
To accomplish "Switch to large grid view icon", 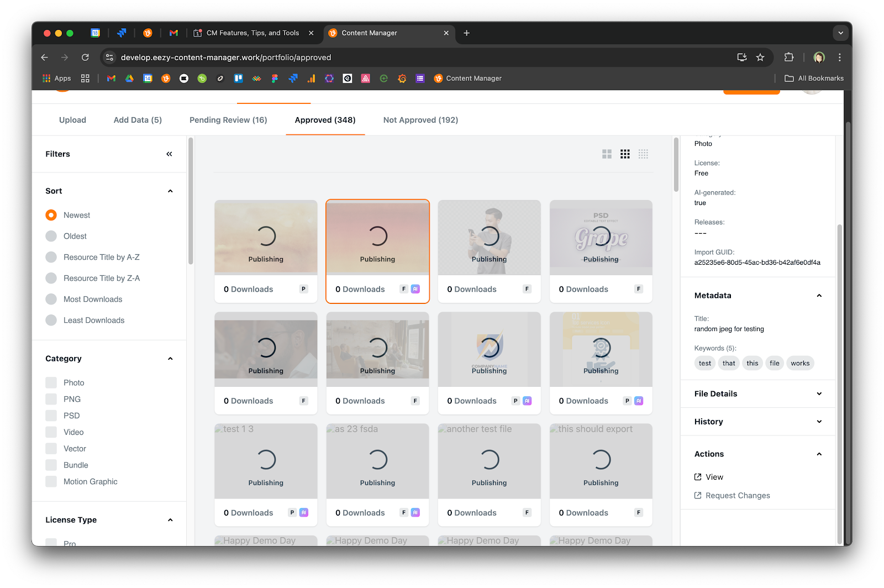I will 607,154.
